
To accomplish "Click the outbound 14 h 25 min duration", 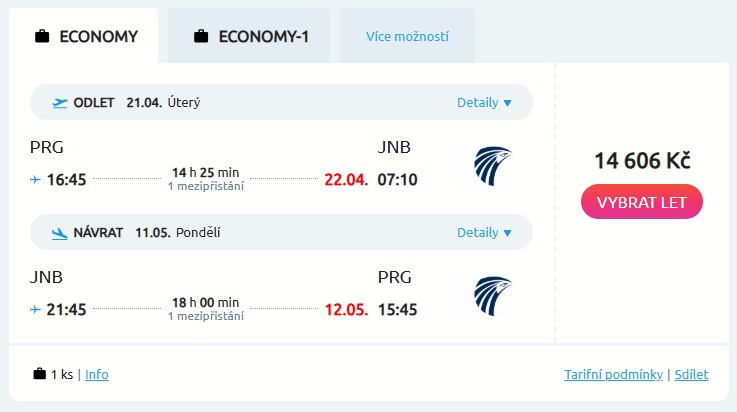I will tap(205, 173).
